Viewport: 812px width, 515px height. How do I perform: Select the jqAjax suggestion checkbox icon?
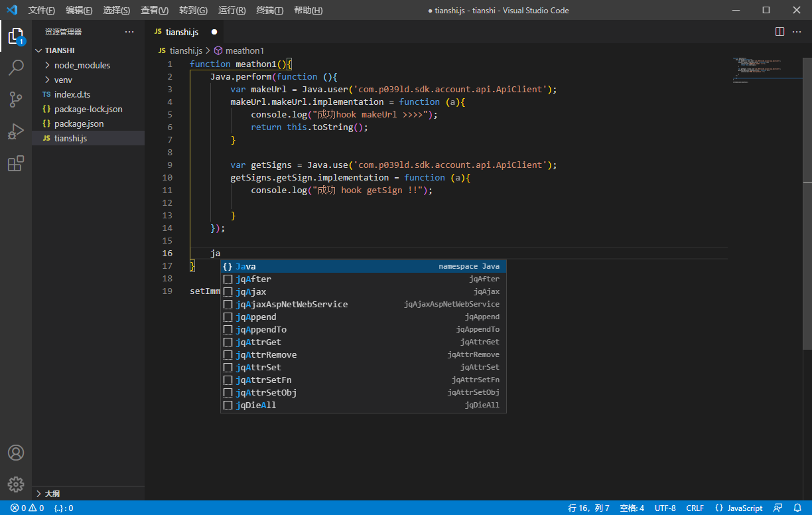click(228, 291)
